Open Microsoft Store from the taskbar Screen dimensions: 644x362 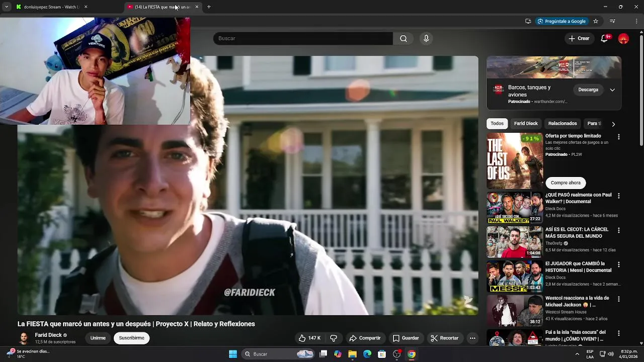click(x=382, y=354)
